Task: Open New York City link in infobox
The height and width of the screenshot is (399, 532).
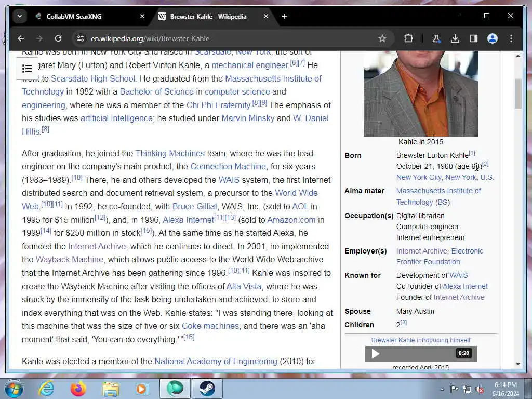Action: tap(419, 177)
